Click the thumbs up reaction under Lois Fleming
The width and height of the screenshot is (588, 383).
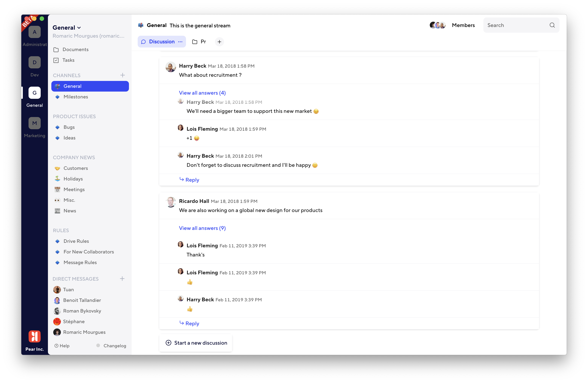[x=190, y=282]
